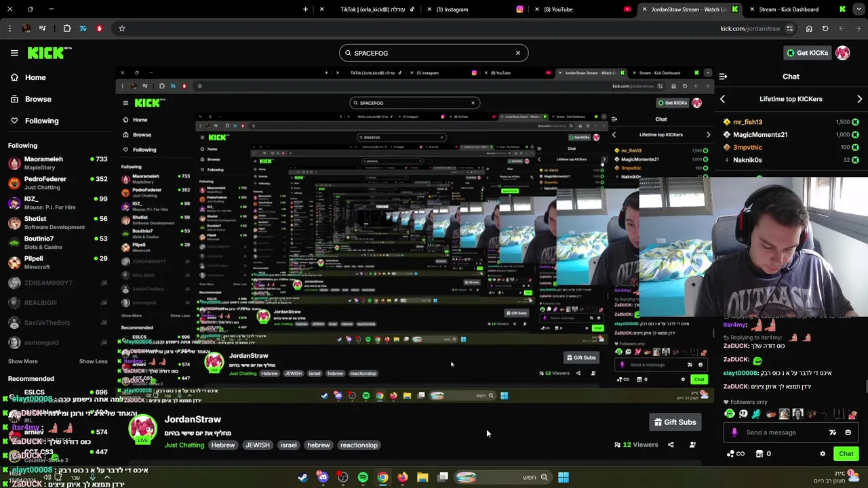This screenshot has height=488, width=868.
Task: Open IGZ_ channel in Following list
Action: tap(58, 203)
